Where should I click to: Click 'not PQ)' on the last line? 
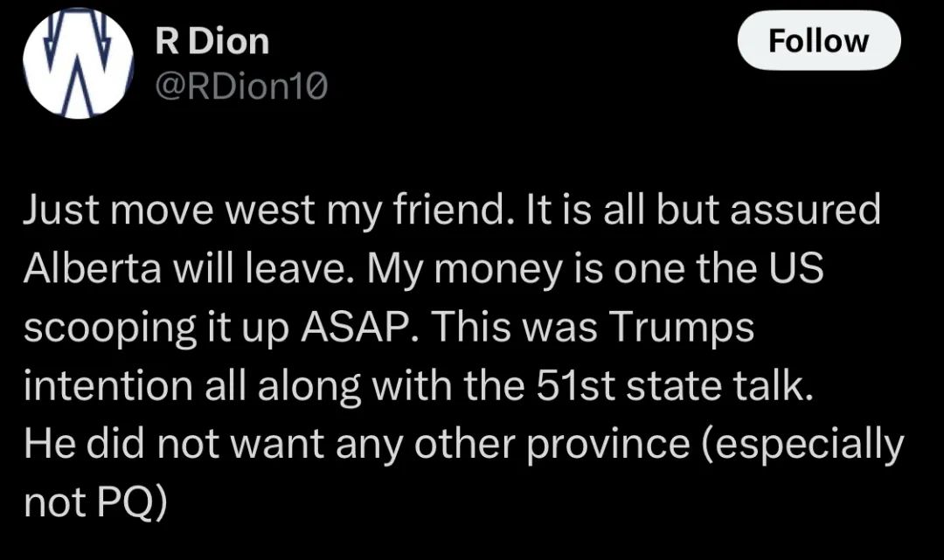pyautogui.click(x=95, y=503)
